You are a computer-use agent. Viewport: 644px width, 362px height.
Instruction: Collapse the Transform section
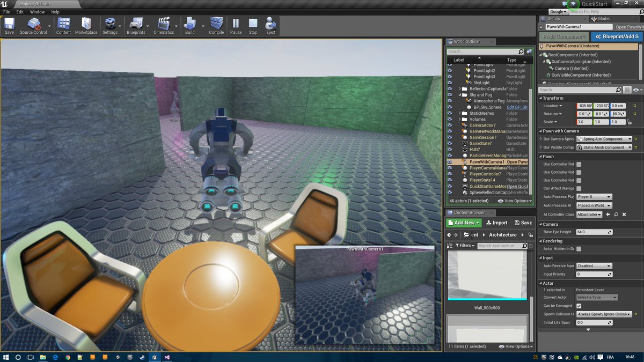[x=540, y=98]
